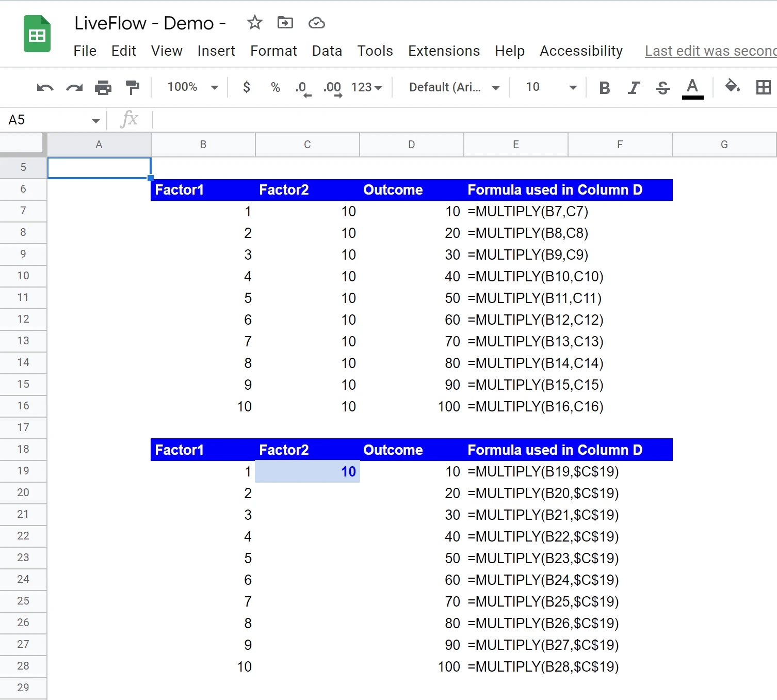This screenshot has width=777, height=700.
Task: Toggle Bold formatting
Action: click(x=605, y=88)
